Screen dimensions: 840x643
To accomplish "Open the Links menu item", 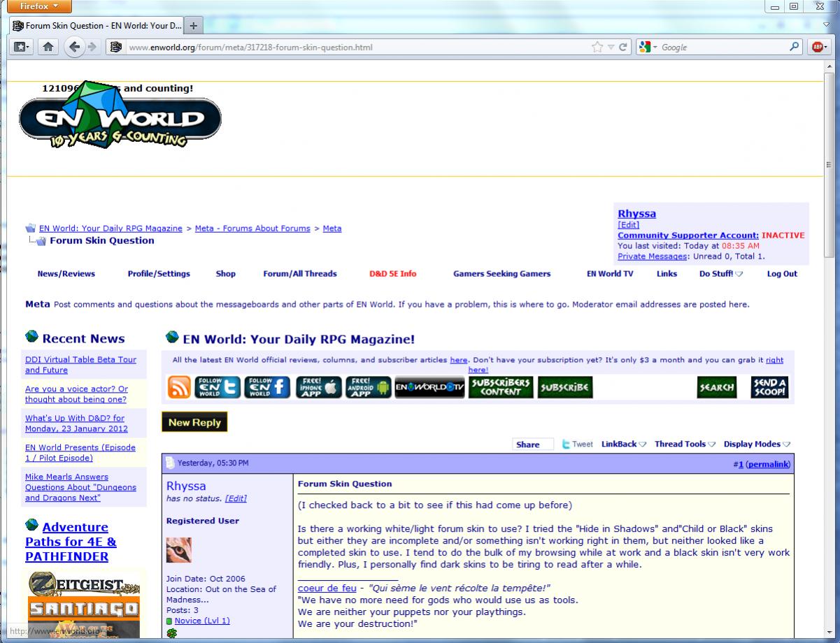I will coord(667,274).
